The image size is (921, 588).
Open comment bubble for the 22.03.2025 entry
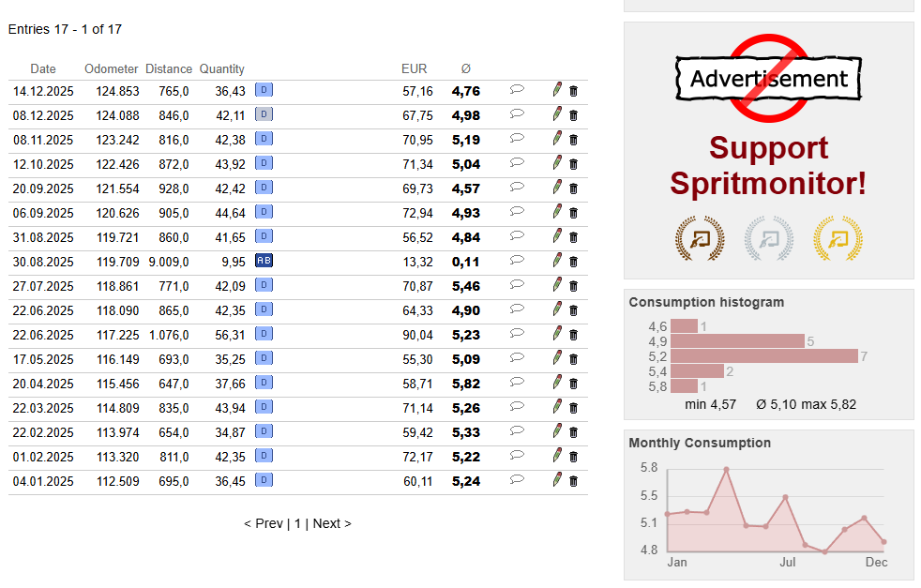click(517, 406)
